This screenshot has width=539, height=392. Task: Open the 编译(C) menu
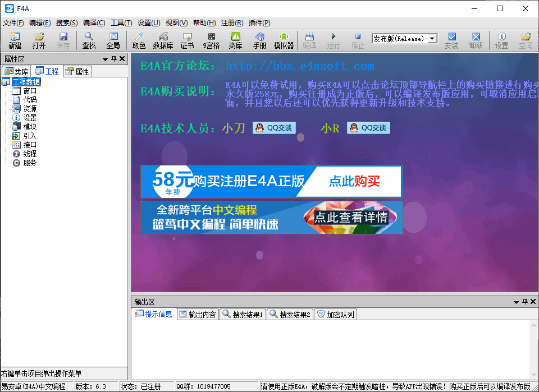[94, 23]
